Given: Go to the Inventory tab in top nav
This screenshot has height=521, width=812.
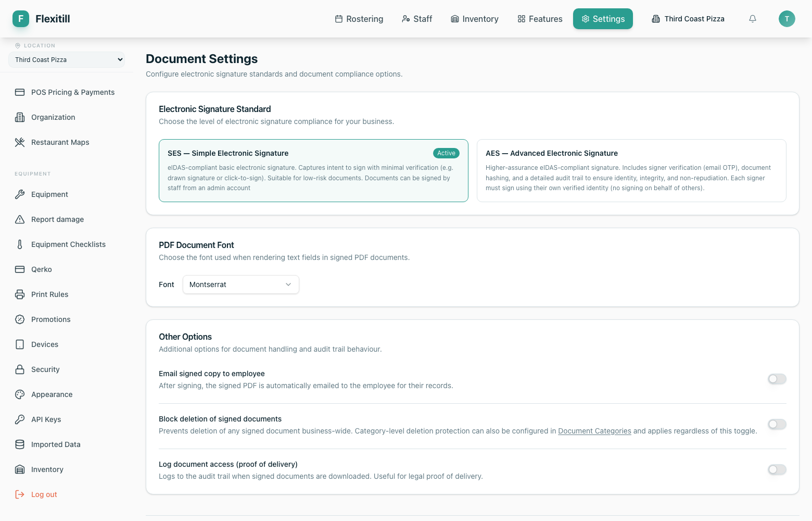Looking at the screenshot, I should coord(475,19).
